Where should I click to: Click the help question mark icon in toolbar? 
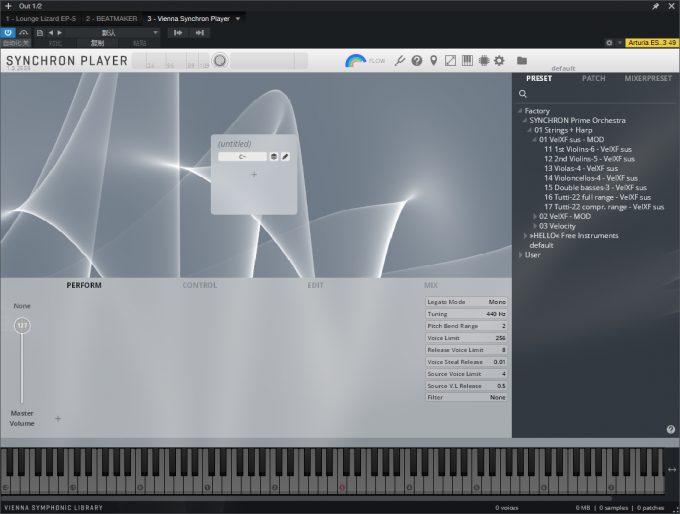click(x=417, y=61)
